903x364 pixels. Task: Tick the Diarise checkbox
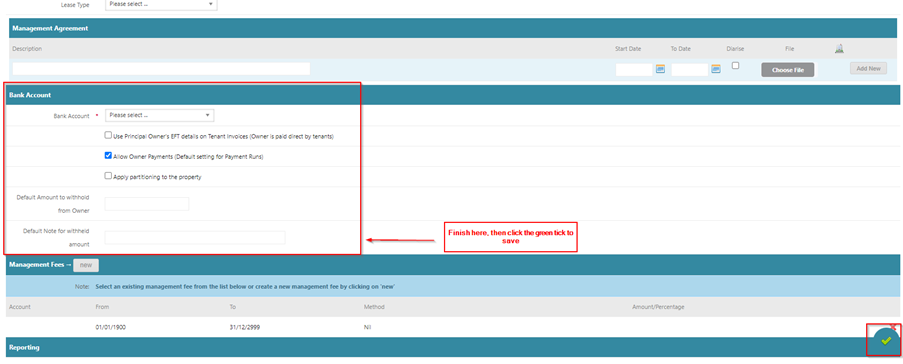click(735, 66)
